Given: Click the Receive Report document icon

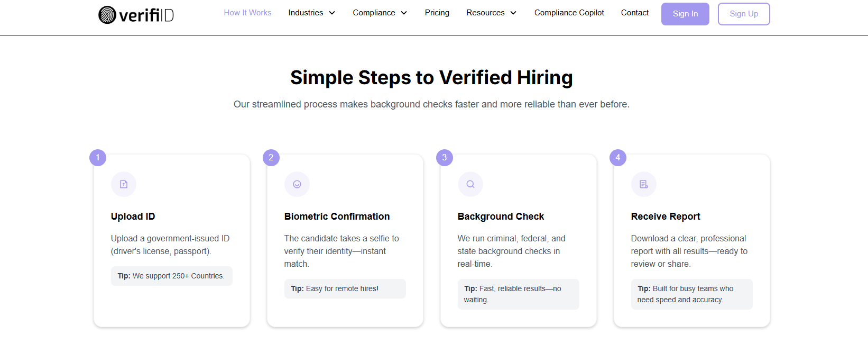Looking at the screenshot, I should [644, 184].
